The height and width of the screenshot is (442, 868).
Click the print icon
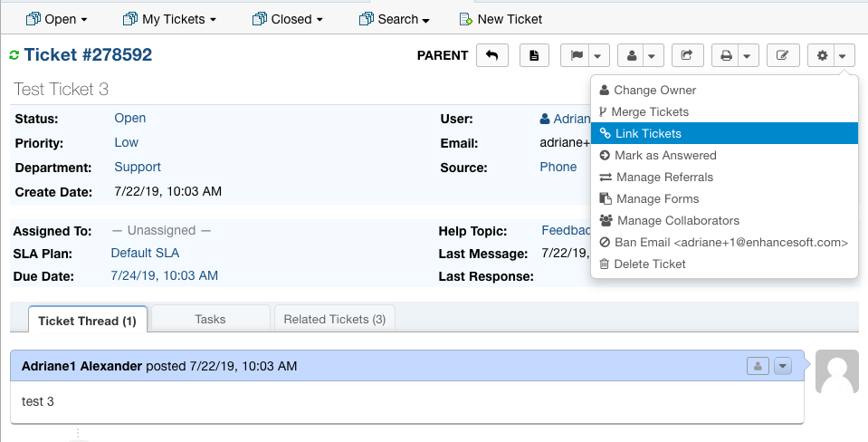click(x=725, y=56)
